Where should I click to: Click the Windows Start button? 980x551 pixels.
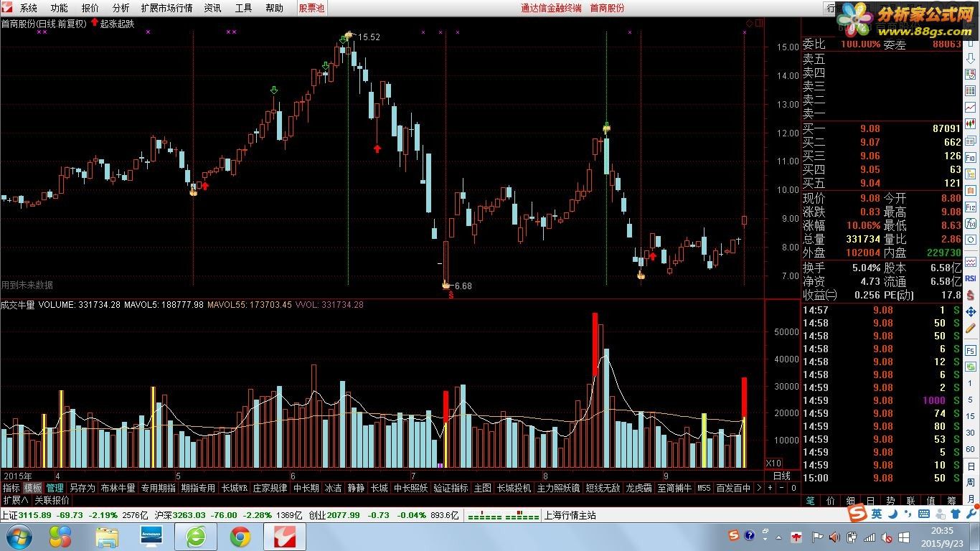pyautogui.click(x=17, y=537)
